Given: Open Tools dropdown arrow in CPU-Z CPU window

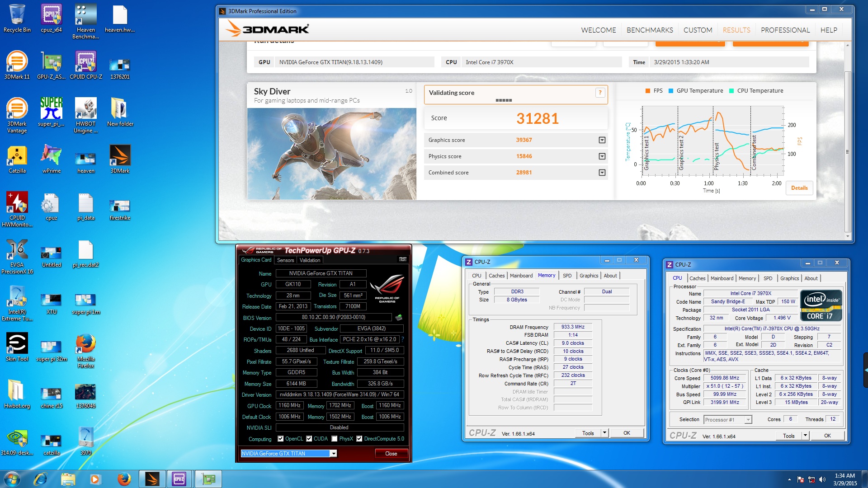Looking at the screenshot, I should (805, 436).
